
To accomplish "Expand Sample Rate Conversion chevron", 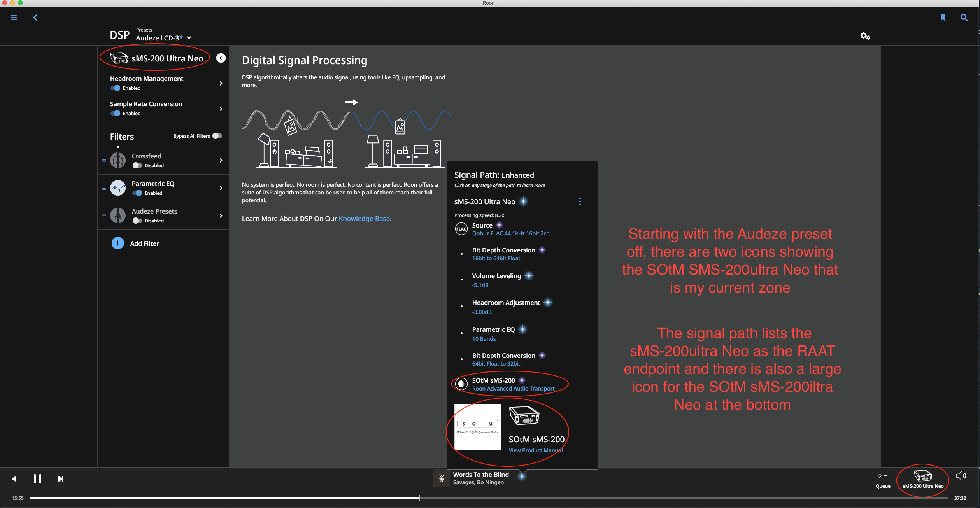I will [x=221, y=109].
